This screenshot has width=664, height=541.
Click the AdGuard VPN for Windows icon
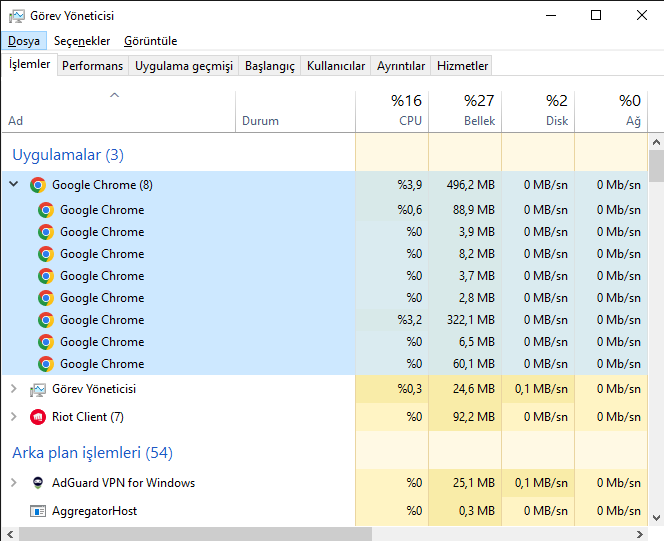click(x=38, y=483)
